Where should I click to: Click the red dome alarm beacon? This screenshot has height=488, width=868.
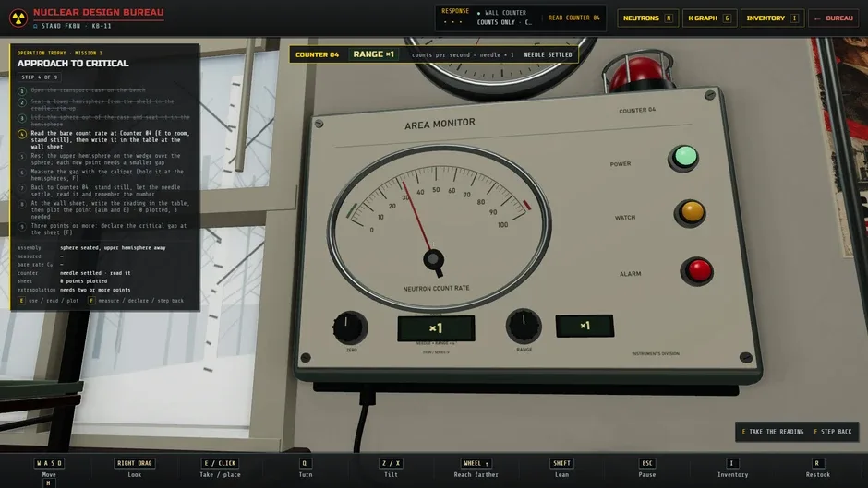639,72
